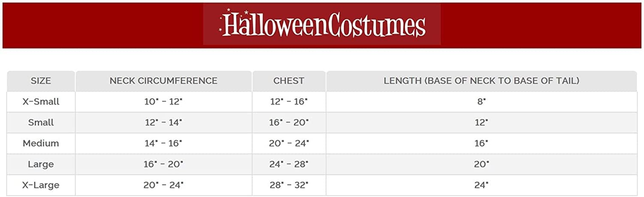Click the X-Large neck value 20" - 24"
Image resolution: width=644 pixels, height=197 pixels.
163,185
